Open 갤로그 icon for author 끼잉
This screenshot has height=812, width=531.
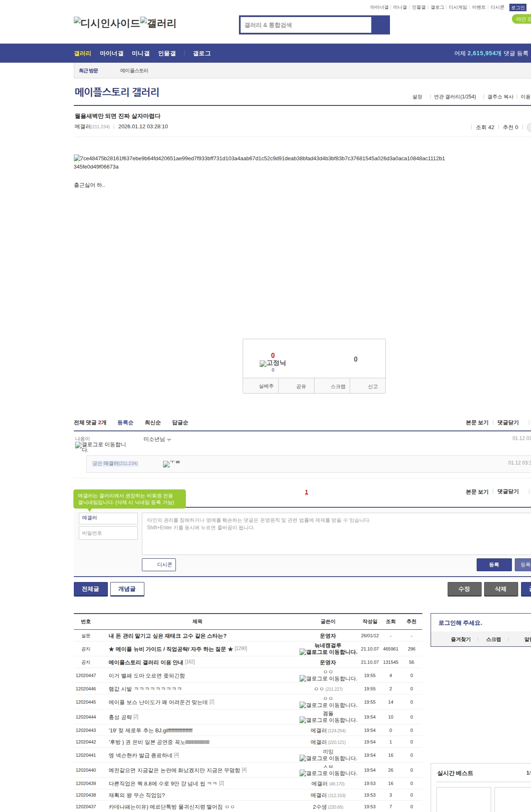point(328,758)
